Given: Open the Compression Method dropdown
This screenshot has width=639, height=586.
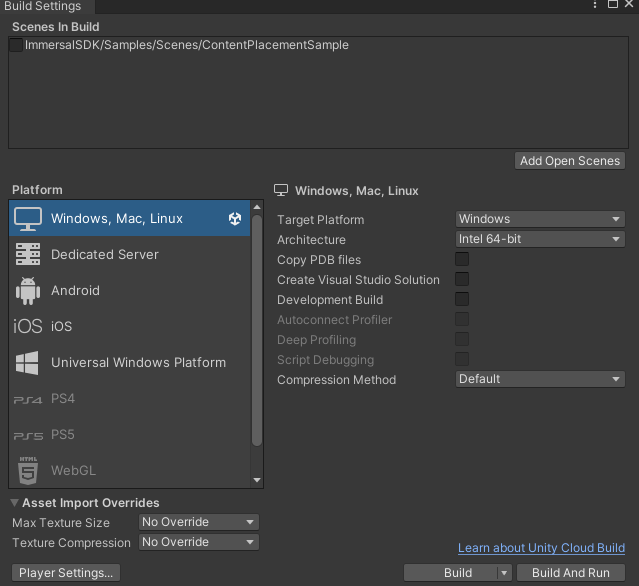Looking at the screenshot, I should 540,379.
